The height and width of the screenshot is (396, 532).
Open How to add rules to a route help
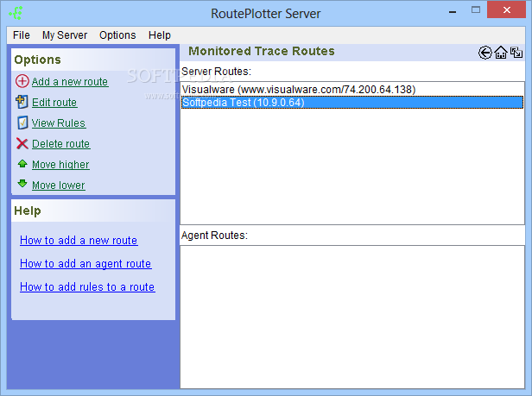coord(87,287)
